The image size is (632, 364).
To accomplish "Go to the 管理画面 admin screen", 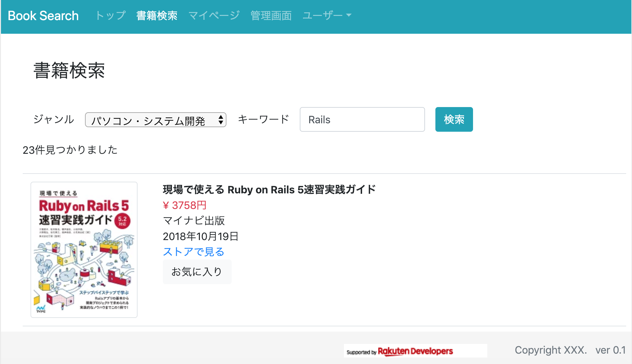I will (x=271, y=15).
